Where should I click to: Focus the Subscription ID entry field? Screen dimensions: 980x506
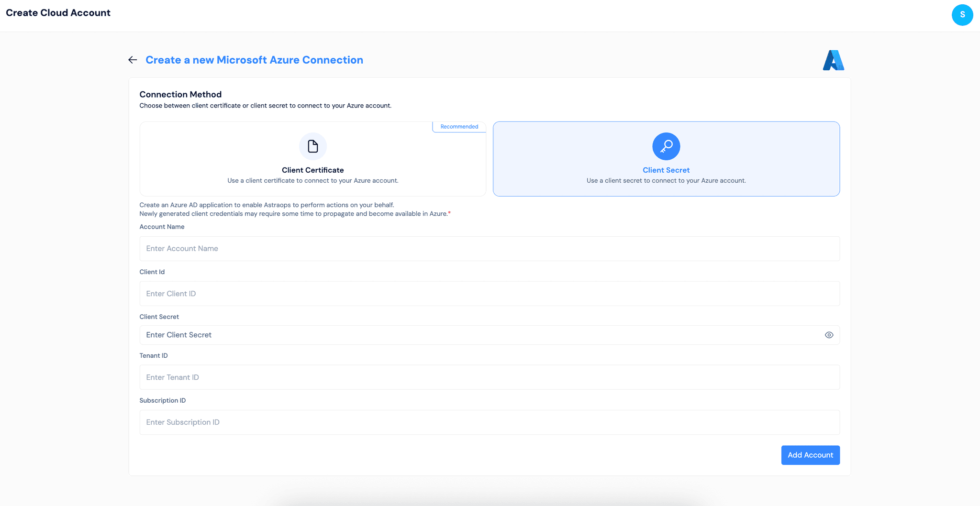pos(490,422)
